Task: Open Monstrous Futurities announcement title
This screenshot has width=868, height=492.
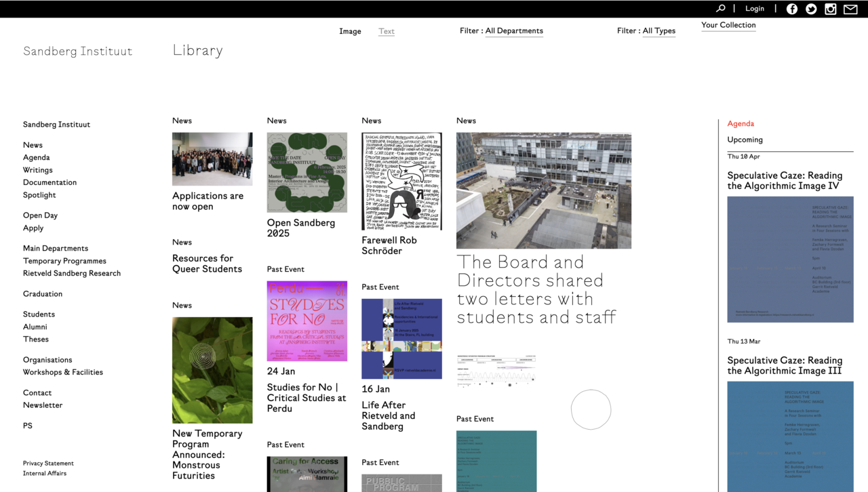Action: [x=207, y=455]
